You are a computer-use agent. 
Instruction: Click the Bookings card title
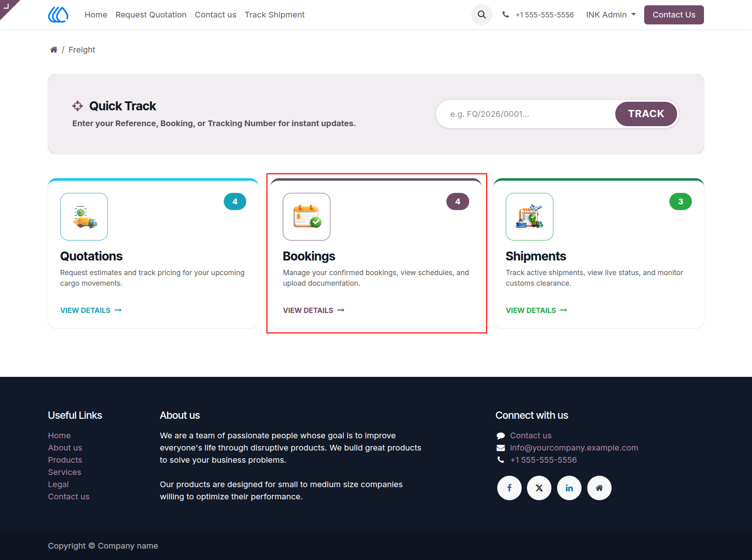(309, 256)
